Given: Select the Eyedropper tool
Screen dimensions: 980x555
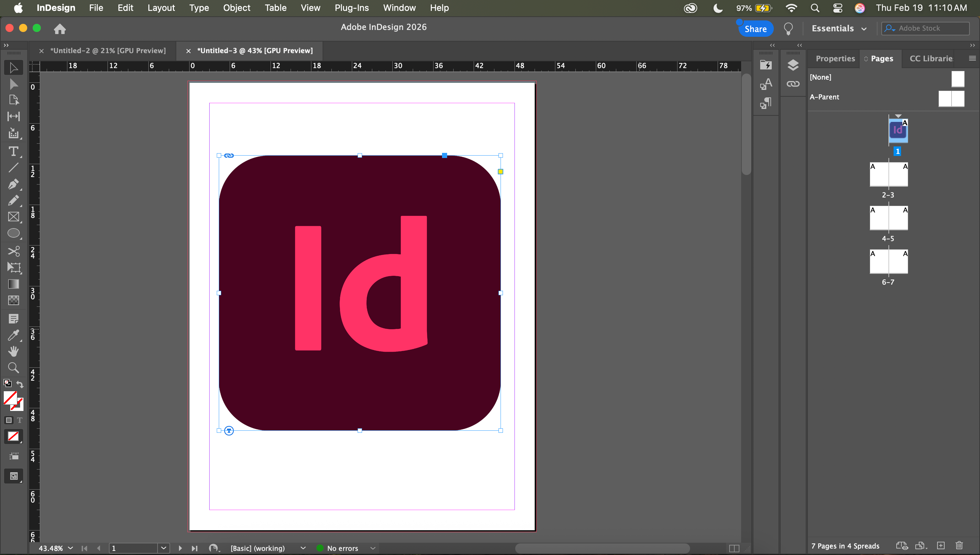Looking at the screenshot, I should pyautogui.click(x=13, y=335).
